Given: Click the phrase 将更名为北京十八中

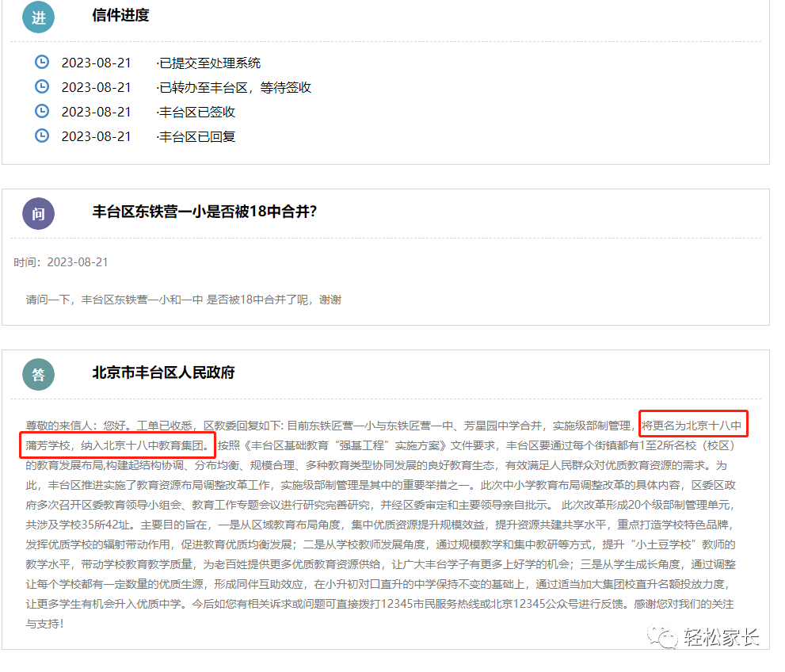Looking at the screenshot, I should [x=692, y=426].
